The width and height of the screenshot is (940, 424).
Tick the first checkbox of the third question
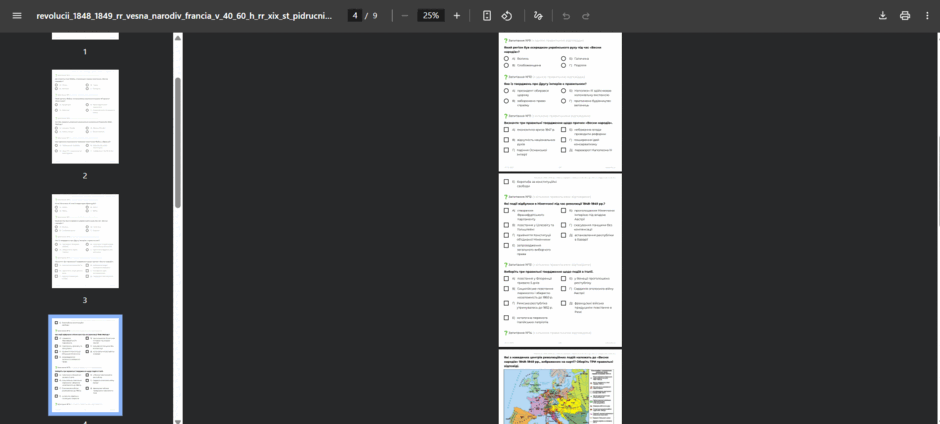point(507,129)
